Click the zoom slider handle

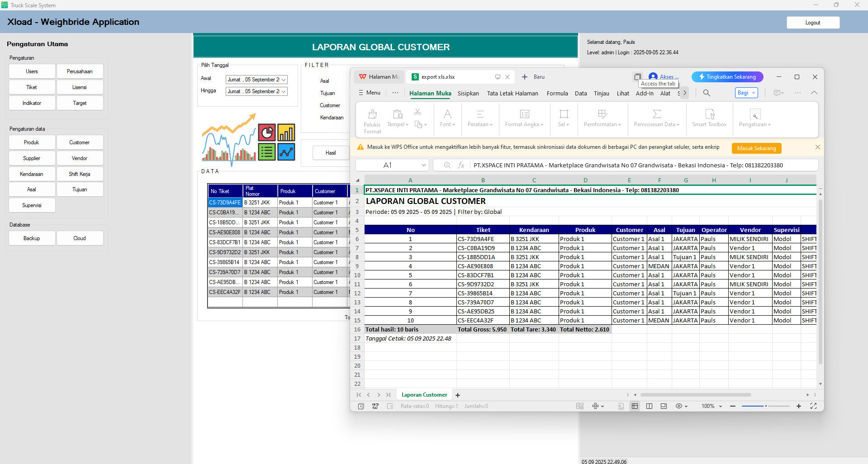[766, 406]
